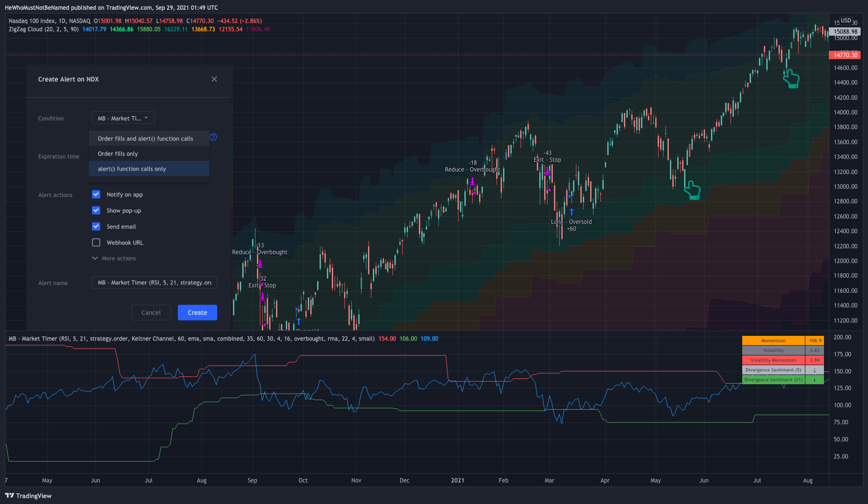This screenshot has height=504, width=868.
Task: Click the Long - Oversold label
Action: coord(571,222)
